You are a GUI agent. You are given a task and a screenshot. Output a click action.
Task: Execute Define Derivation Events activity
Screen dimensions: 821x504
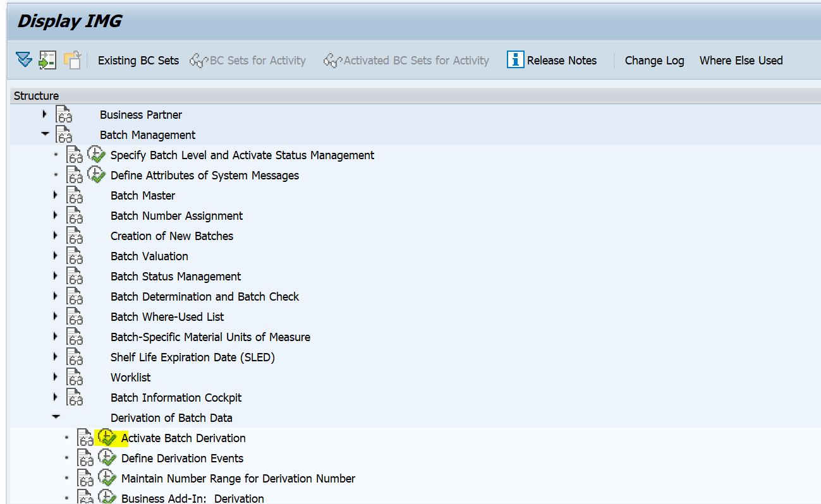pos(107,457)
